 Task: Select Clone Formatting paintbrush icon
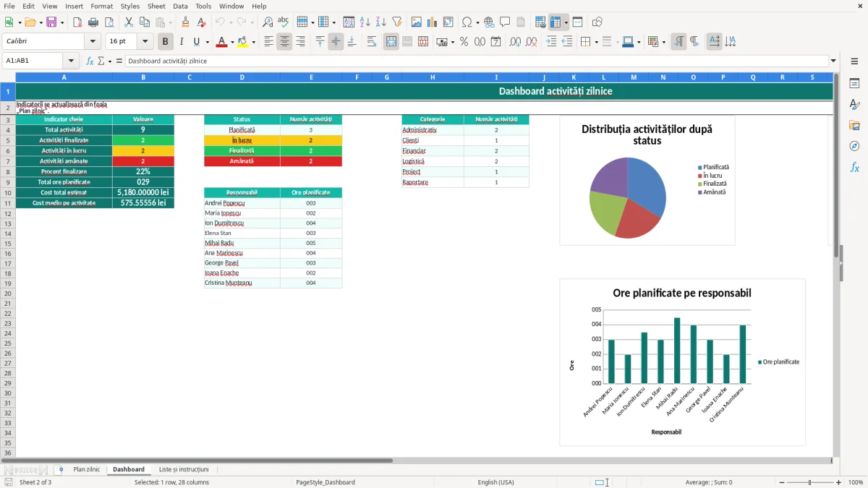tap(186, 22)
